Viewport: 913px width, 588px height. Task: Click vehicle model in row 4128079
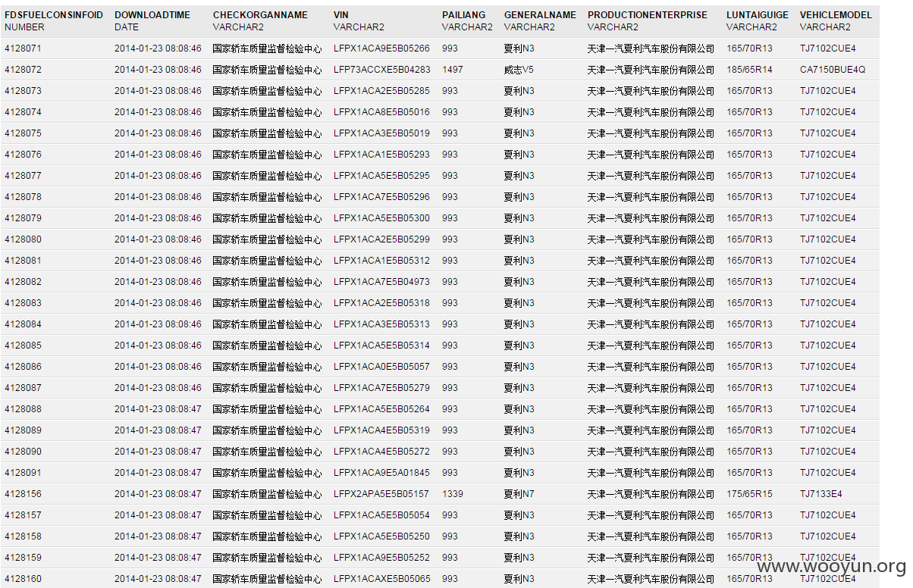coord(828,218)
